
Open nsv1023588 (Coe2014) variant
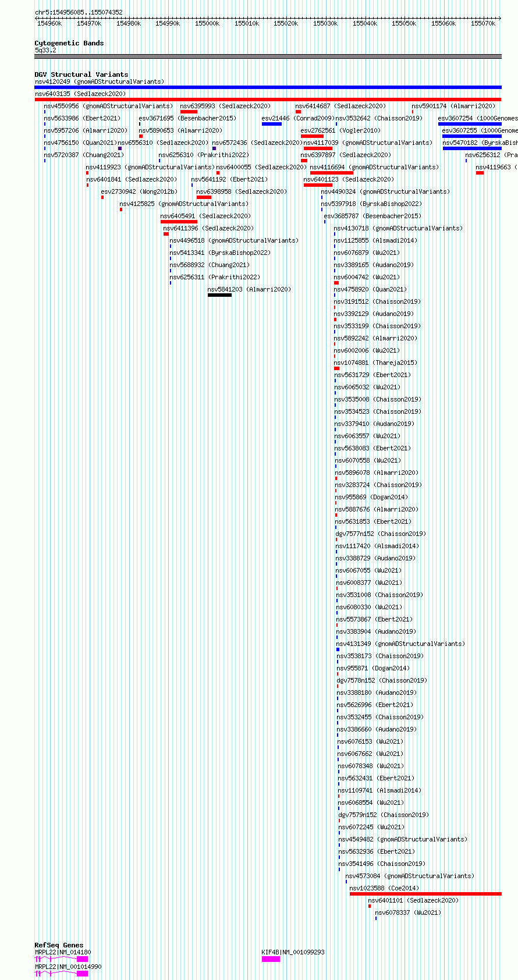click(384, 888)
